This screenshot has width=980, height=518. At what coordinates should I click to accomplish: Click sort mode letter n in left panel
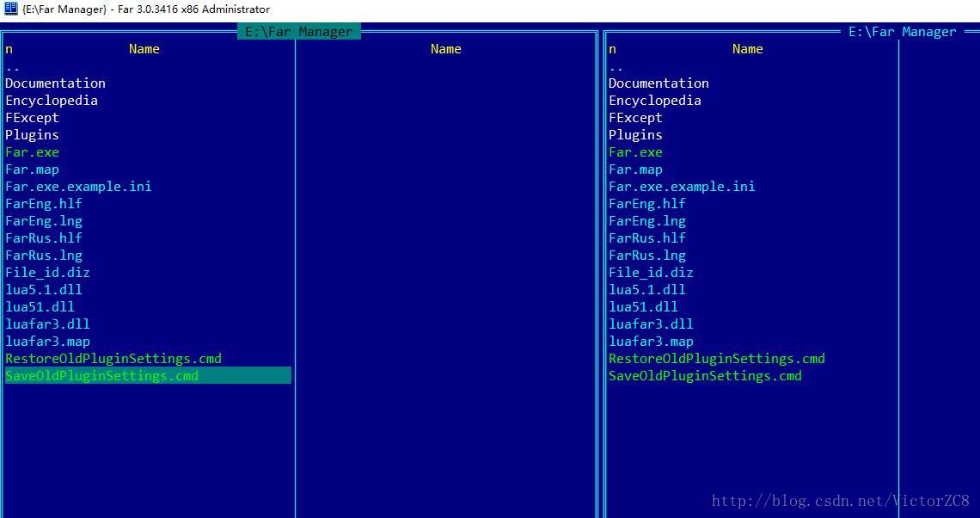(x=9, y=49)
